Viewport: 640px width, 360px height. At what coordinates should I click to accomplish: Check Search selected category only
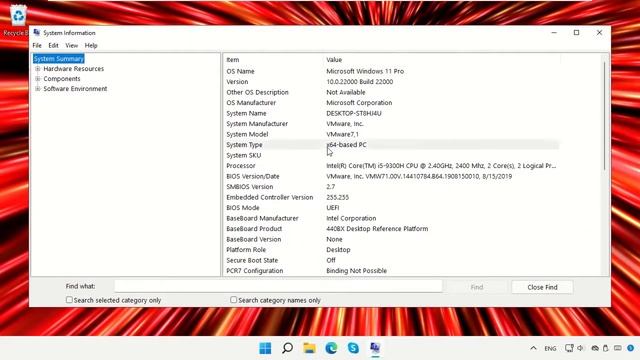coord(69,300)
